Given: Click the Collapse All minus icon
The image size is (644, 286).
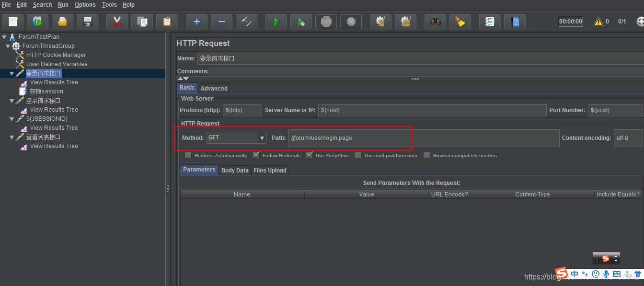Looking at the screenshot, I should pos(221,22).
